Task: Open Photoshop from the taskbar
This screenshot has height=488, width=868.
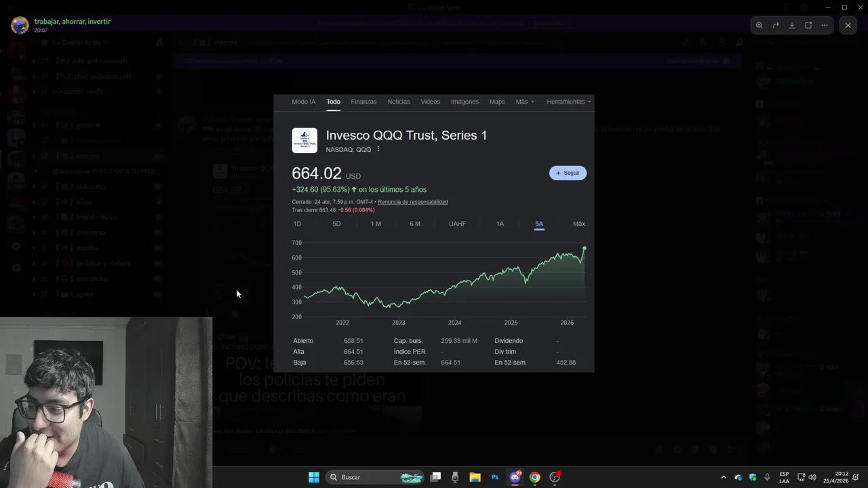Action: pos(495,477)
